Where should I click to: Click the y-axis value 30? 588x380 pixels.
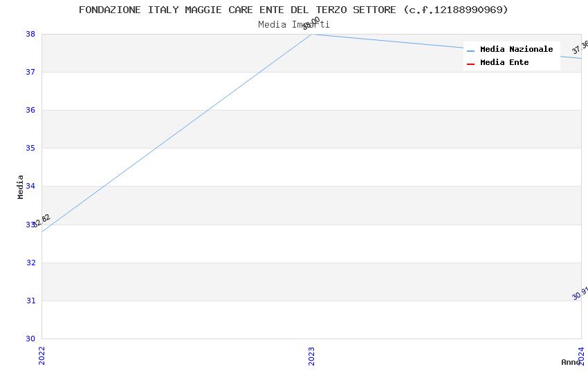click(x=30, y=339)
